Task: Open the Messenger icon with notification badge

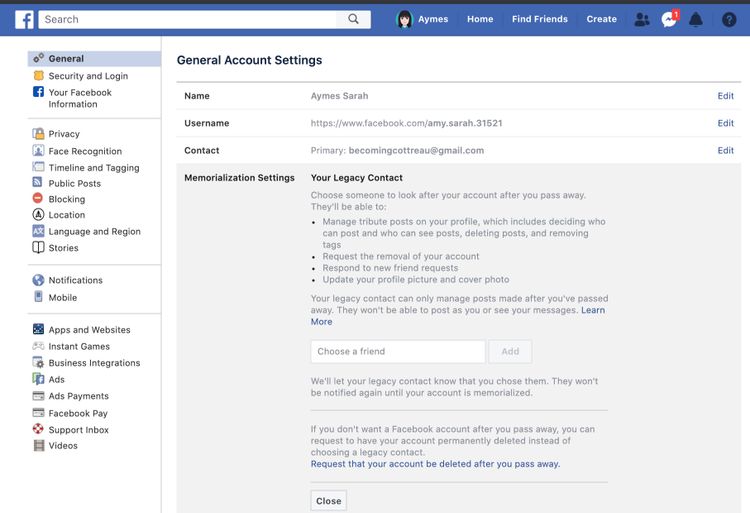Action: pyautogui.click(x=669, y=19)
